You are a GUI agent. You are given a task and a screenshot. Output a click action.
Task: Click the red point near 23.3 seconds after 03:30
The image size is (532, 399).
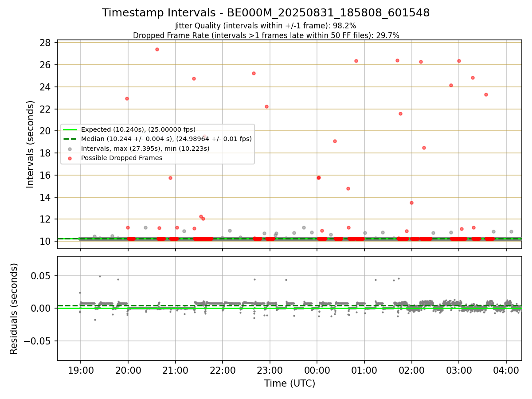[x=486, y=94]
